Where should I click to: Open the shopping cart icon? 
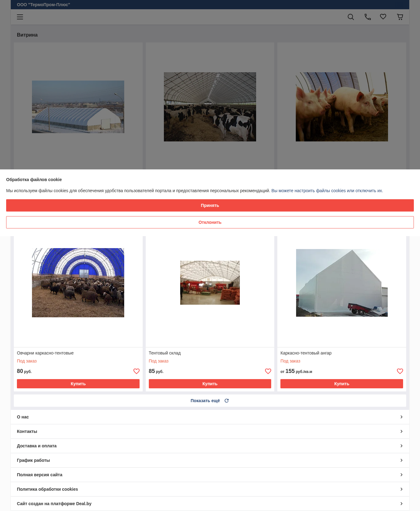click(400, 17)
